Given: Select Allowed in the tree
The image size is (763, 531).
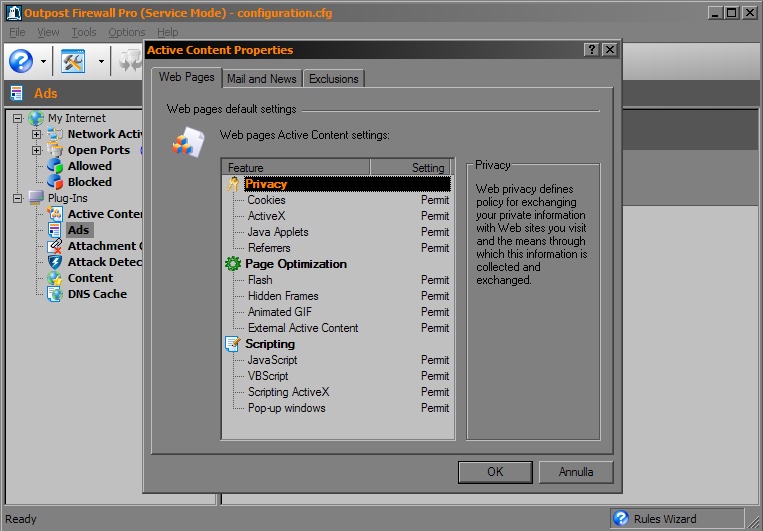Looking at the screenshot, I should click(x=90, y=166).
